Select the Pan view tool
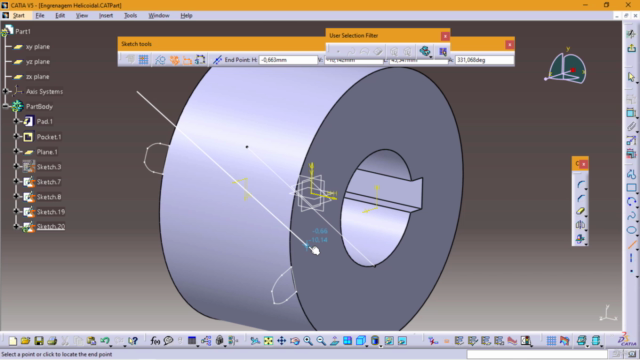Screen dimensions: 640x360 pos(282,340)
